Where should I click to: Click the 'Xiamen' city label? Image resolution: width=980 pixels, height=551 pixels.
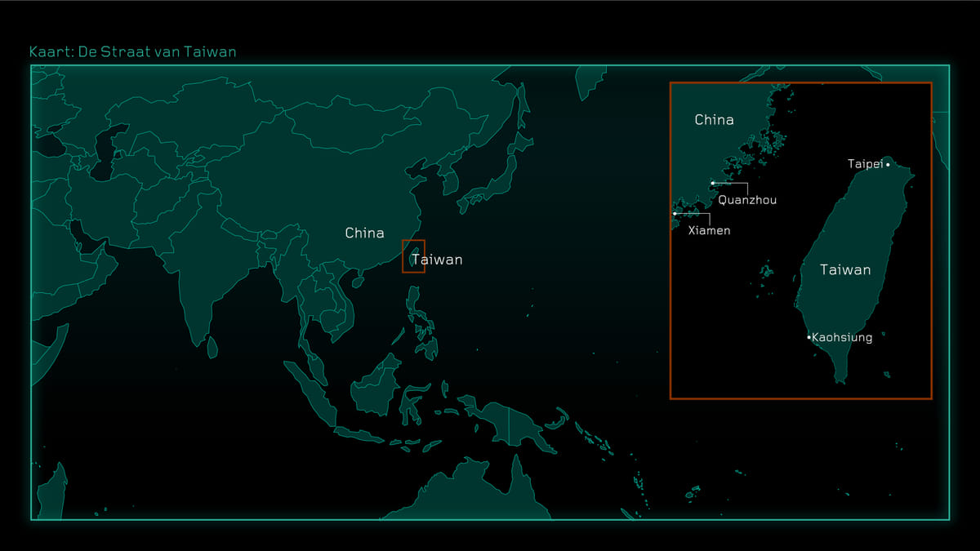coord(710,231)
